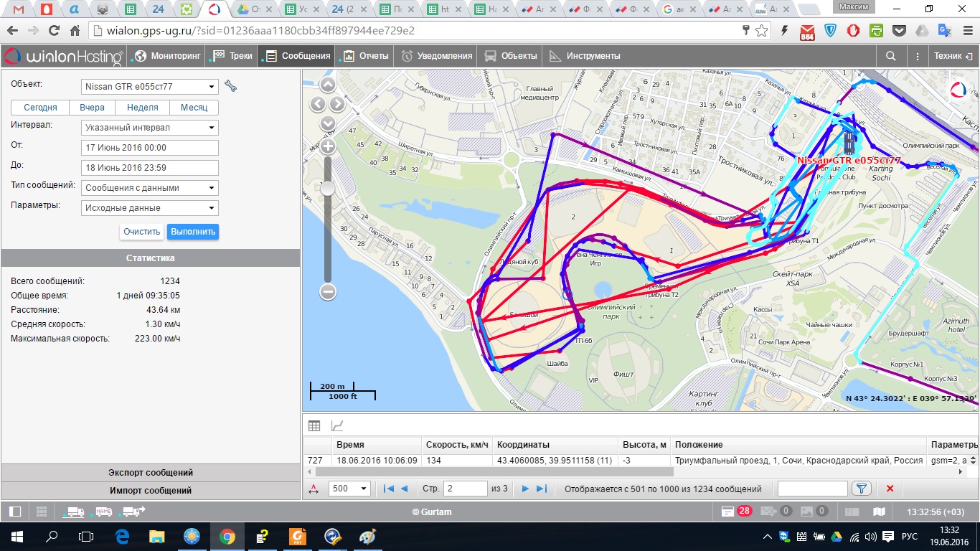Click the Очистить button
The image size is (980, 551).
point(141,232)
